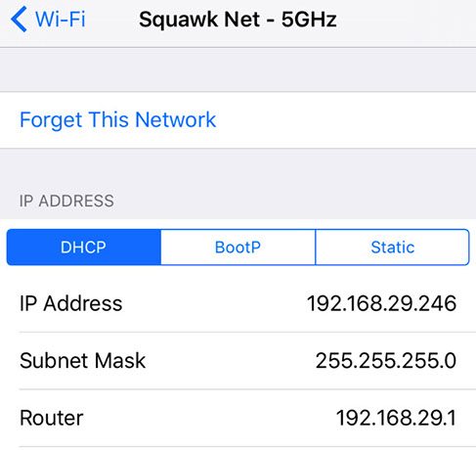Switch to the BootP segment
The image size is (476, 450).
[238, 247]
